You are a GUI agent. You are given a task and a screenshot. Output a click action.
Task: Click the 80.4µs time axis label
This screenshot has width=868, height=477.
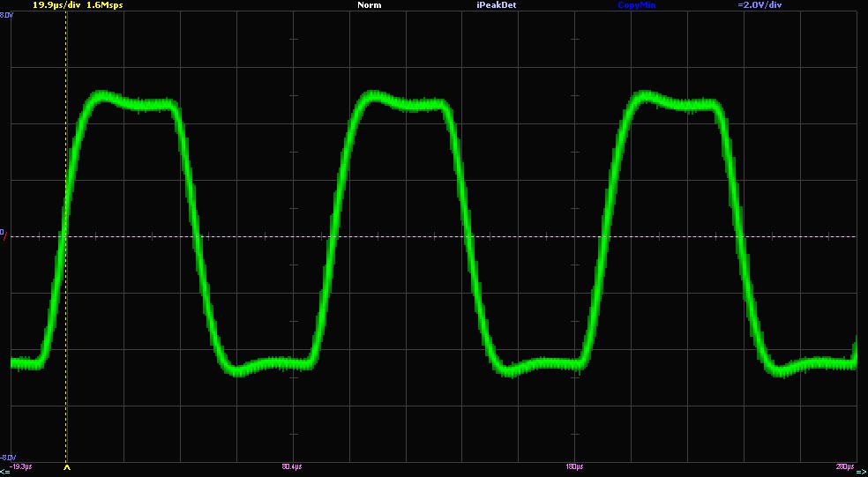(x=291, y=466)
